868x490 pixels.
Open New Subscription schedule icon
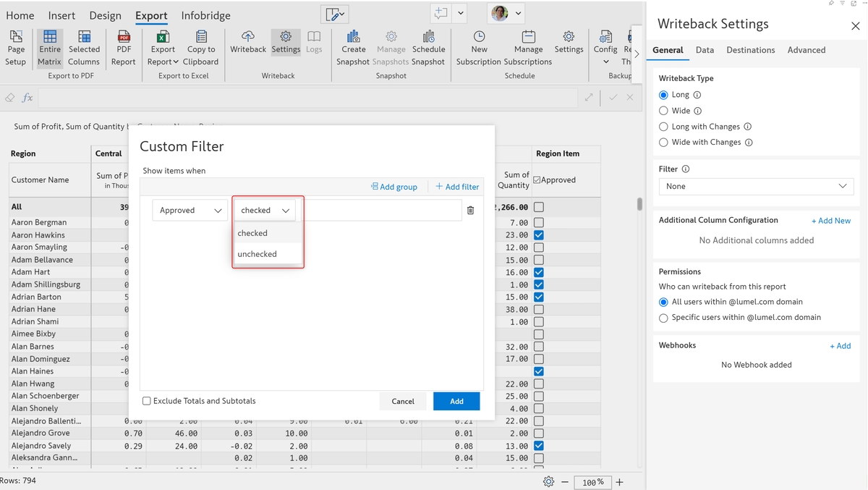tap(479, 37)
